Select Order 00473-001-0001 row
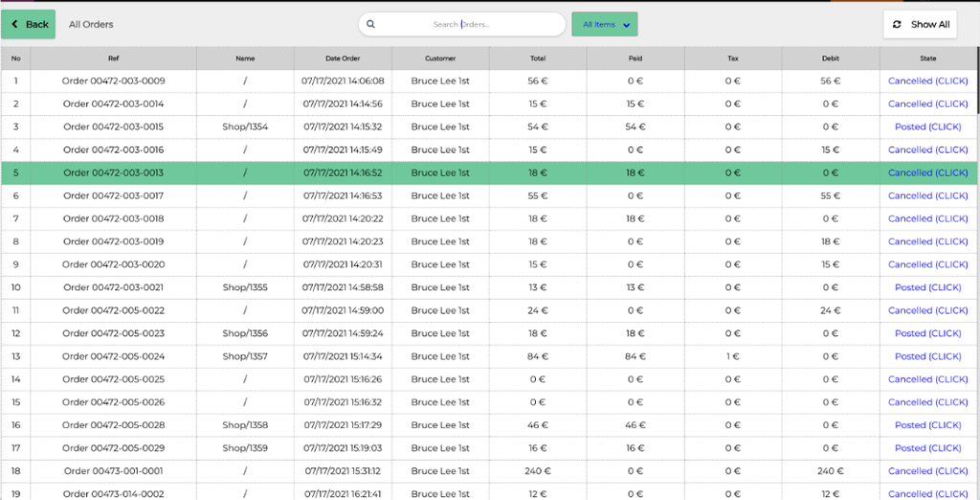 tap(113, 471)
